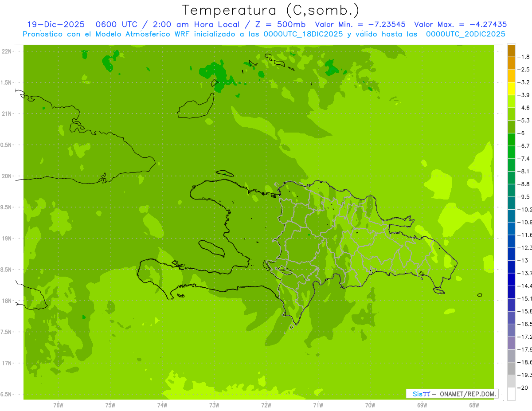Click the '22N' latitude label
The image size is (532, 411).
[x=7, y=51]
